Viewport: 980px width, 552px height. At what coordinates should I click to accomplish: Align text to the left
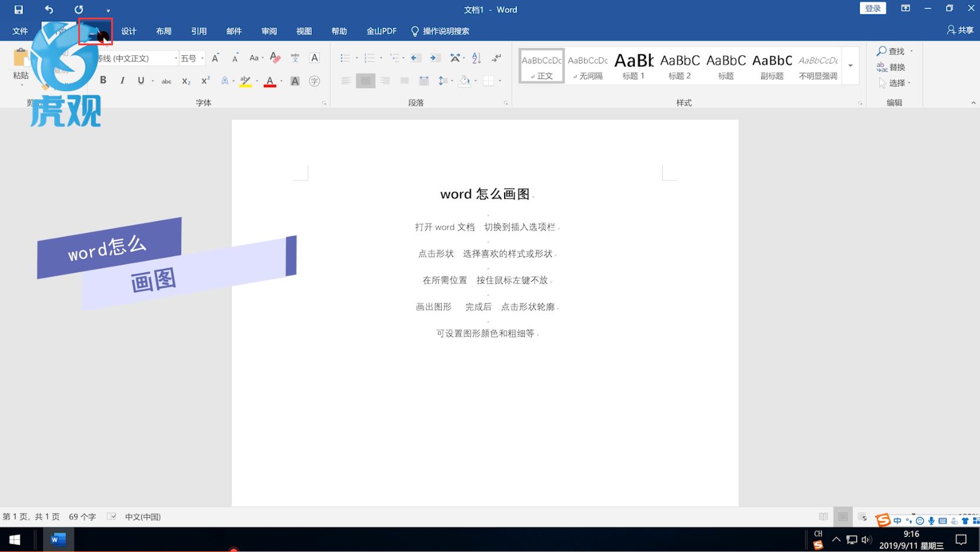[x=346, y=81]
